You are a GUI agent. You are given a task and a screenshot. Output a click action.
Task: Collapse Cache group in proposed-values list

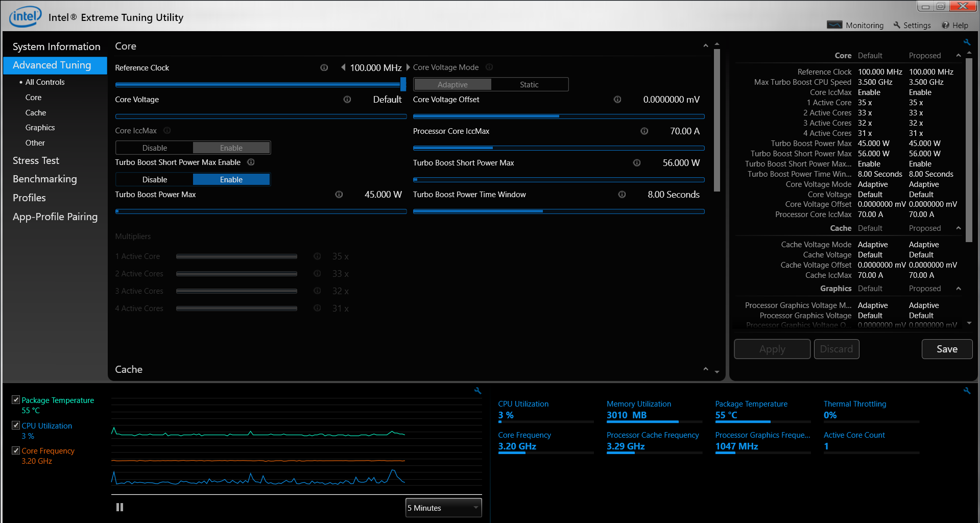959,228
